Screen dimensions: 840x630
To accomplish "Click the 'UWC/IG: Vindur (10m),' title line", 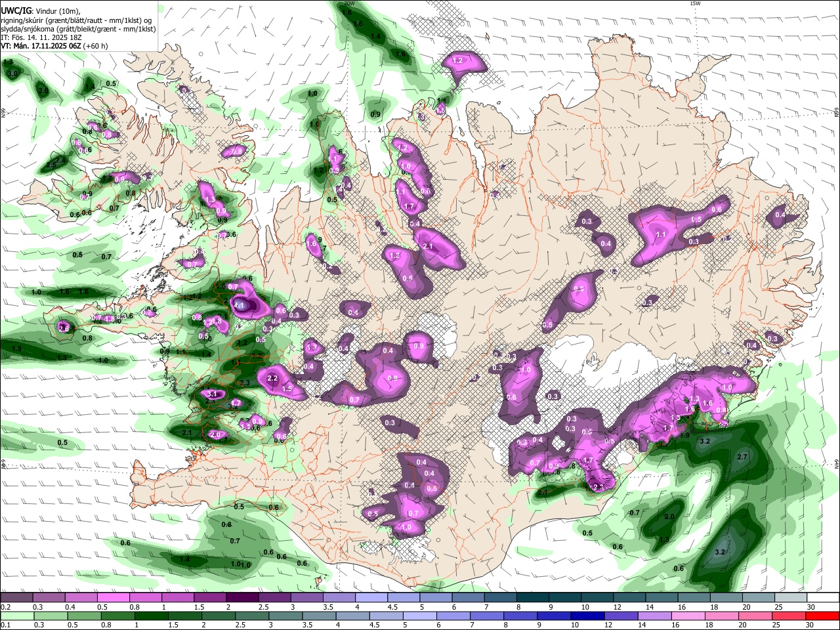I will pyautogui.click(x=40, y=10).
